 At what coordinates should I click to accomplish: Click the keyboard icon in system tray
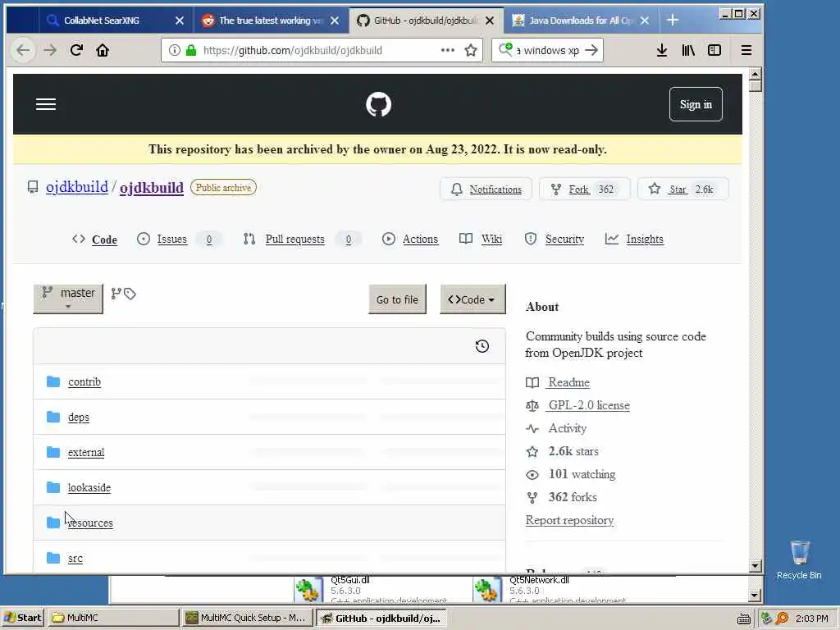point(743,619)
